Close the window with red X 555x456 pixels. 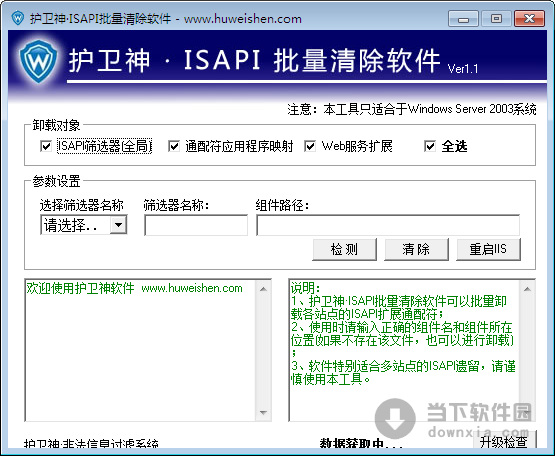529,18
